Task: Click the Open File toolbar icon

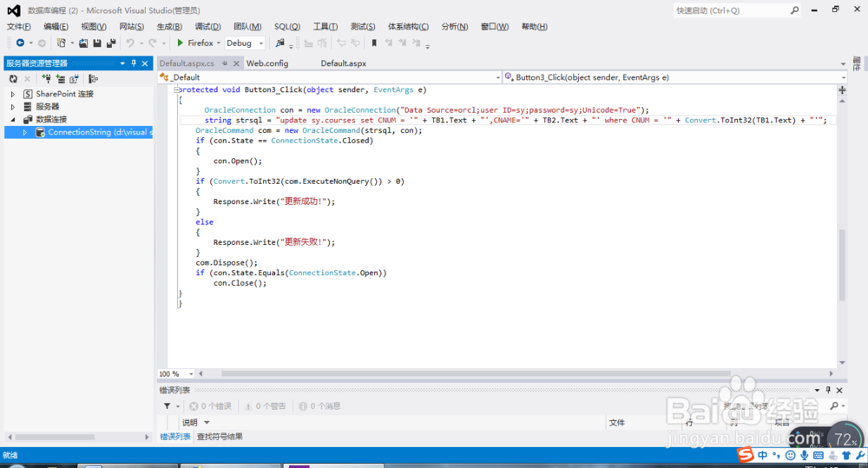Action: (83, 43)
